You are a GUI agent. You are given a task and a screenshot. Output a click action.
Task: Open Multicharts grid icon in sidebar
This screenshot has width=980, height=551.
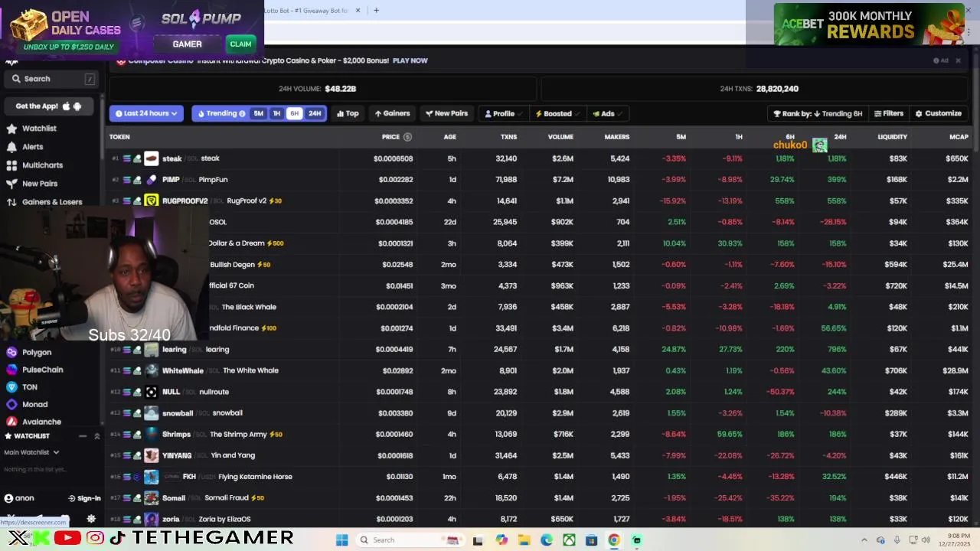click(x=11, y=165)
